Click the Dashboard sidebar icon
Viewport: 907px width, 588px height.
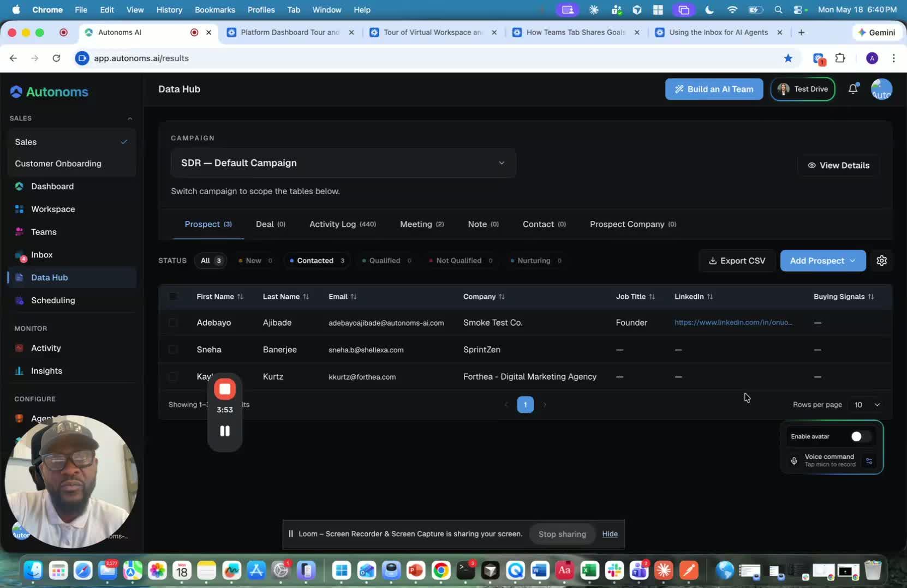19,187
